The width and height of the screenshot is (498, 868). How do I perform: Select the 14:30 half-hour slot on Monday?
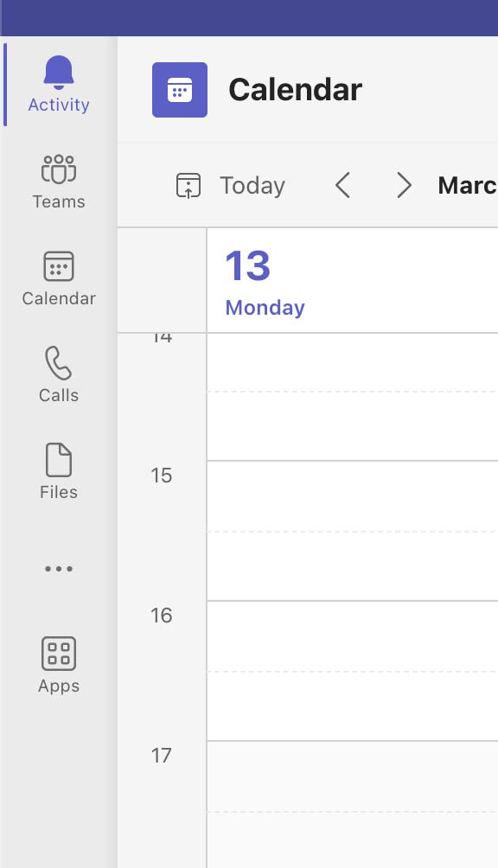[353, 425]
